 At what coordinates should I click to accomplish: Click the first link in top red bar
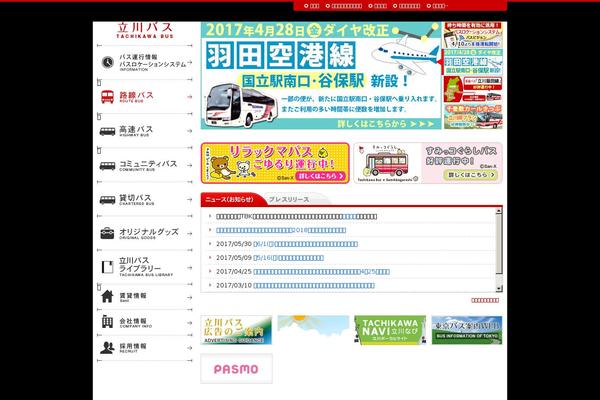pyautogui.click(x=312, y=6)
